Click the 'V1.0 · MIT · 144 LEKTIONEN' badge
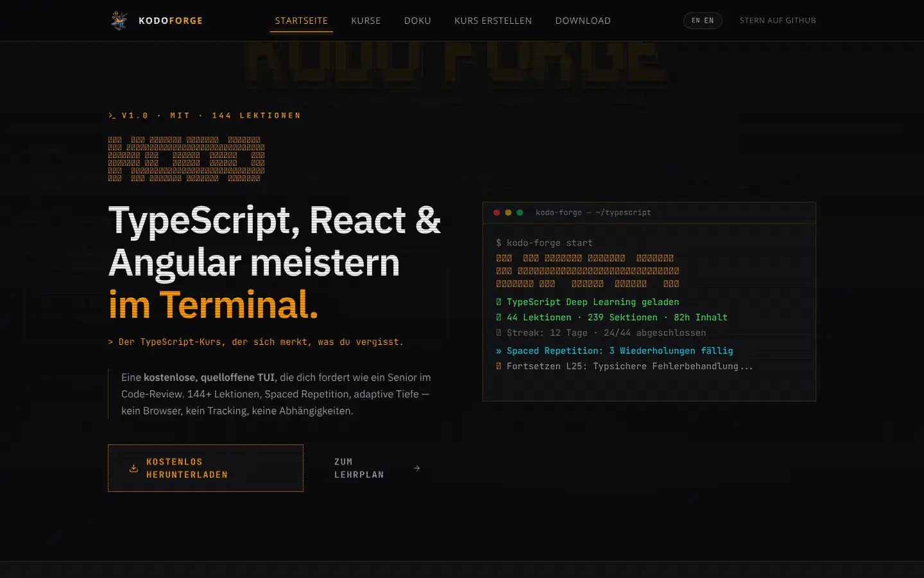Viewport: 924px width, 578px height. click(205, 116)
